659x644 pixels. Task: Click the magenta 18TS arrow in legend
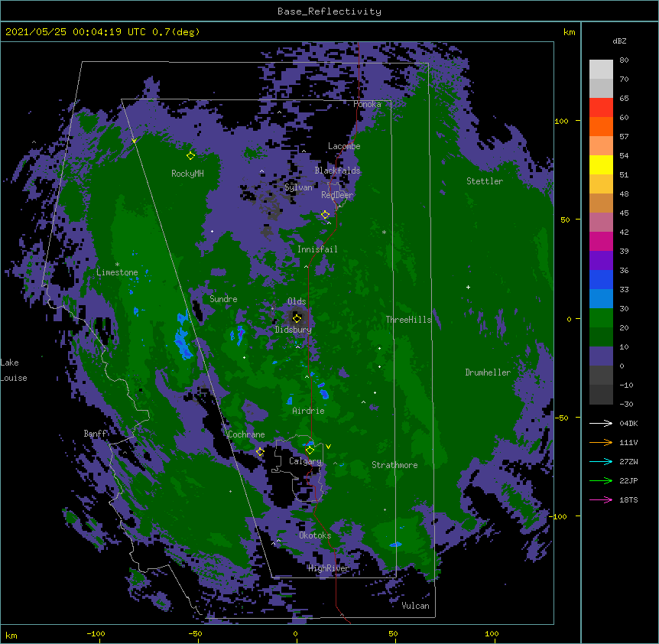(x=601, y=499)
